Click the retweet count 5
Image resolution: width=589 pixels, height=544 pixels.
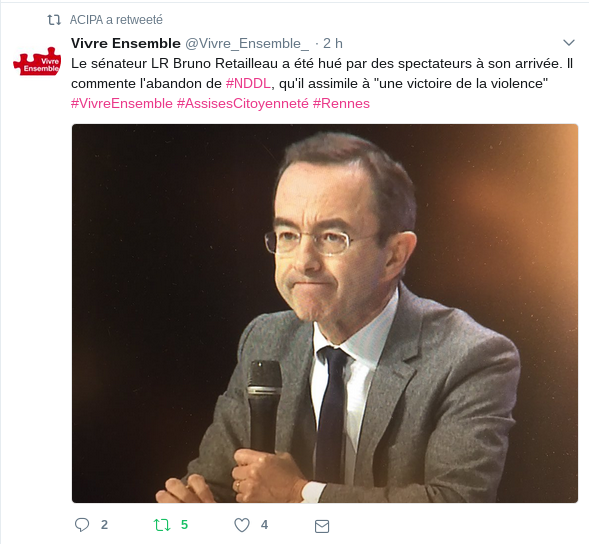(184, 525)
